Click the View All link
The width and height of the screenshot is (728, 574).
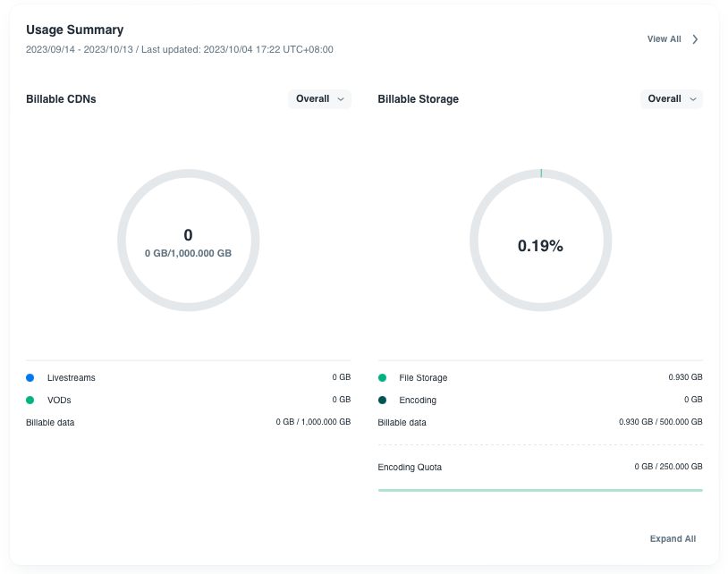point(664,39)
